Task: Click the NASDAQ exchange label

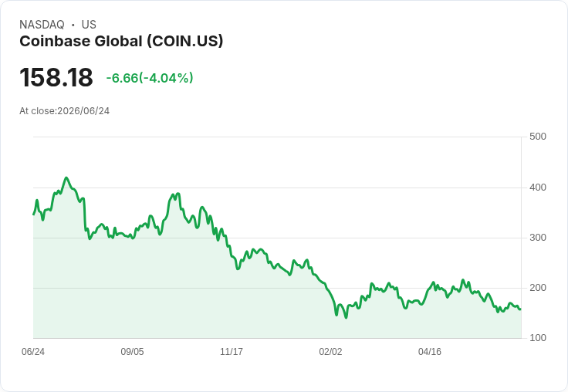Action: (42, 25)
